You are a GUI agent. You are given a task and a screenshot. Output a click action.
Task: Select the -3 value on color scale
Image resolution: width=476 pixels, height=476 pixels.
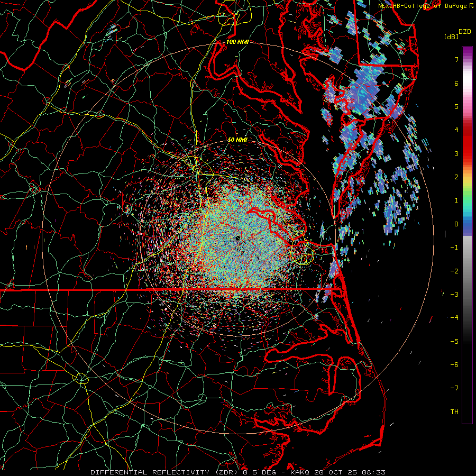pos(454,295)
